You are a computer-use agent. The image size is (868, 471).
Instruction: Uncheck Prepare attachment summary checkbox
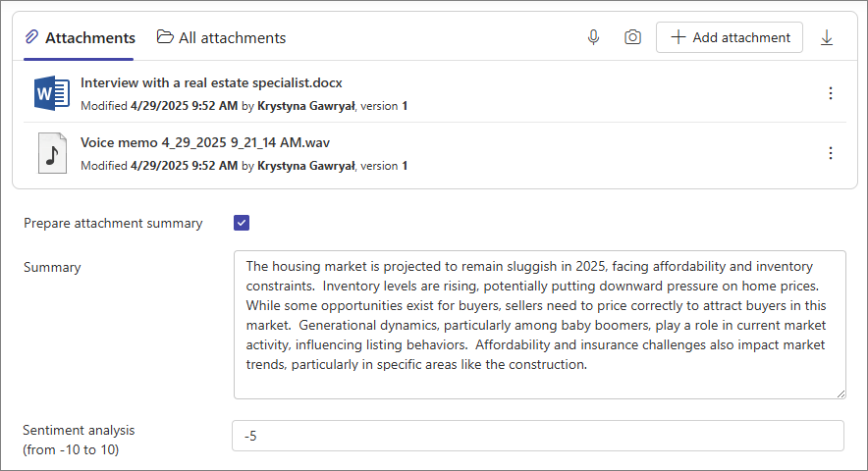pyautogui.click(x=242, y=223)
